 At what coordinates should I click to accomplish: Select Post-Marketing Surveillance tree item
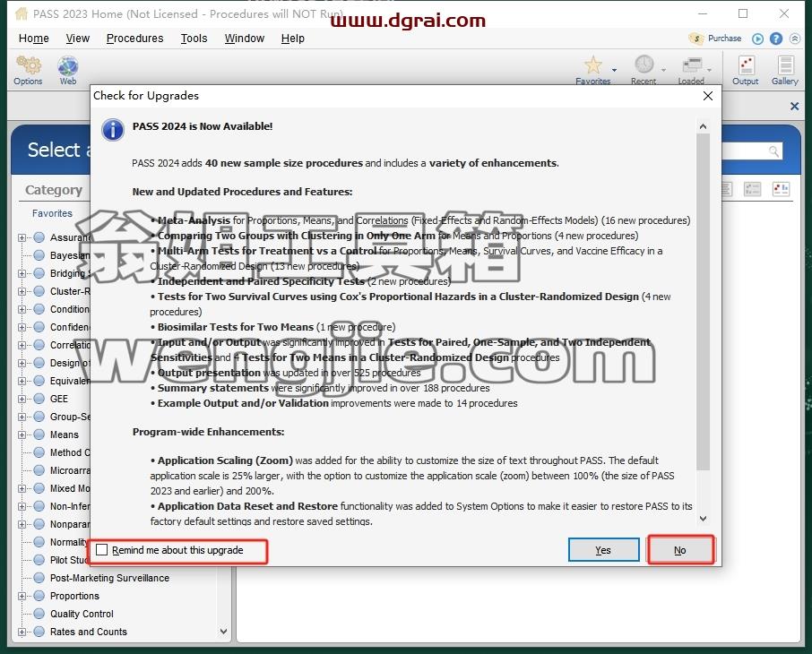[109, 578]
